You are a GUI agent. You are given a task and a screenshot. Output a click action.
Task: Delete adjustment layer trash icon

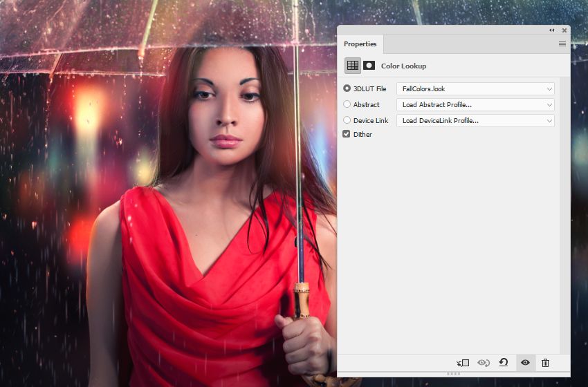coord(545,363)
